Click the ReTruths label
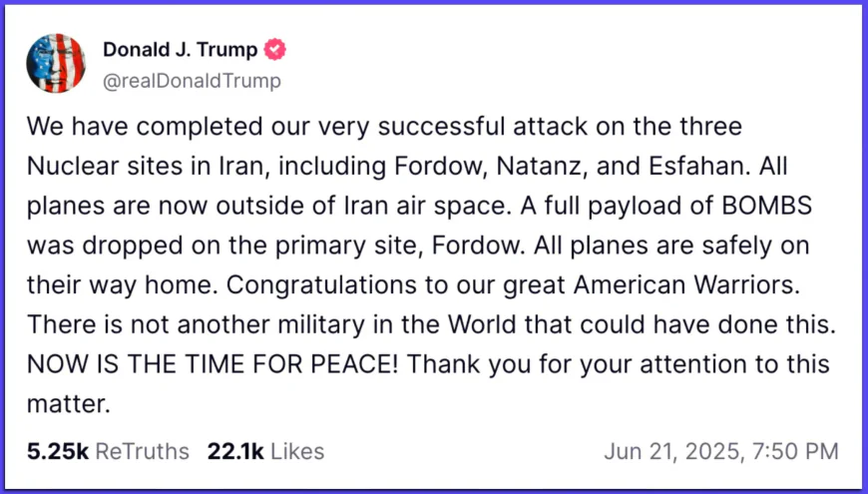Viewport: 868px width, 494px height. pos(143,451)
